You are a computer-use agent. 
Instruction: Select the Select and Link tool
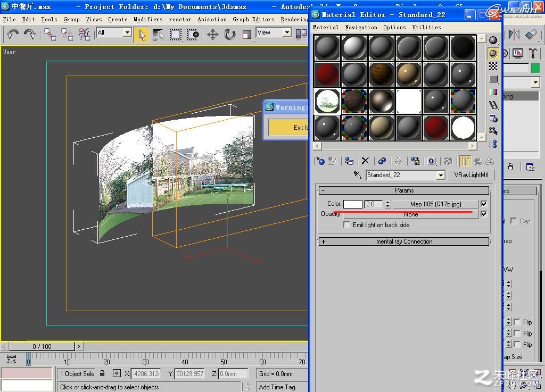(50, 35)
